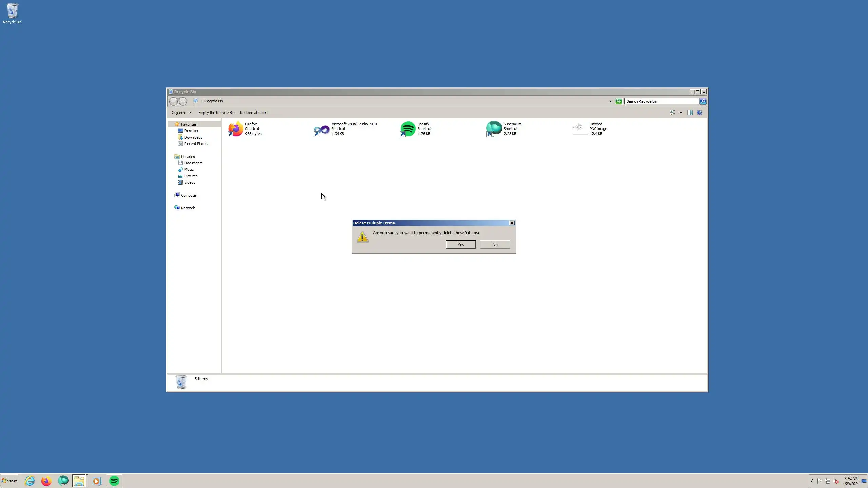Screen dimensions: 868x488
Task: Click the Spotify icon in taskbar
Action: 114,481
